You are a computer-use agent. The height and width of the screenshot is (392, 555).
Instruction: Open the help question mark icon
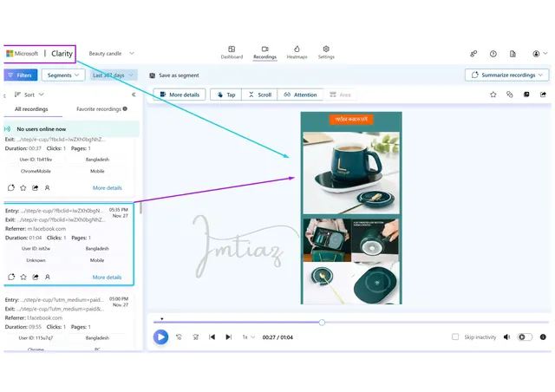[x=493, y=54]
